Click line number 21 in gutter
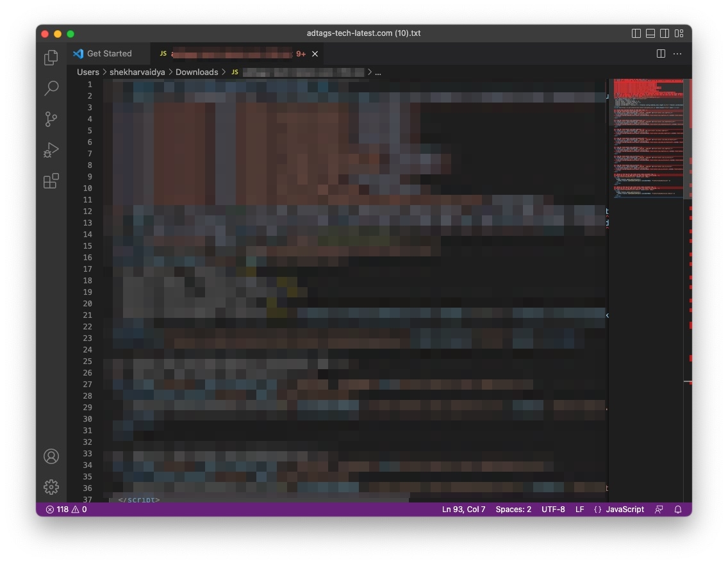The image size is (728, 564). [x=87, y=315]
